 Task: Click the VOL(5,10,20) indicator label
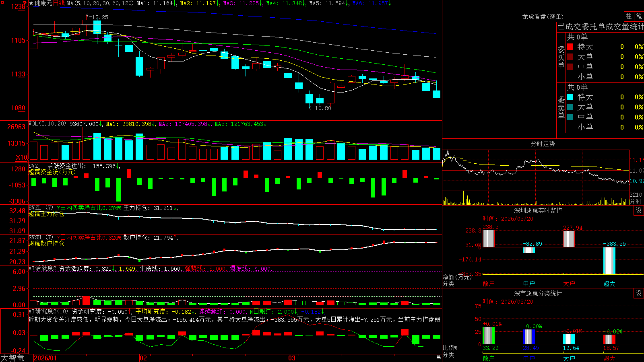[x=47, y=124]
